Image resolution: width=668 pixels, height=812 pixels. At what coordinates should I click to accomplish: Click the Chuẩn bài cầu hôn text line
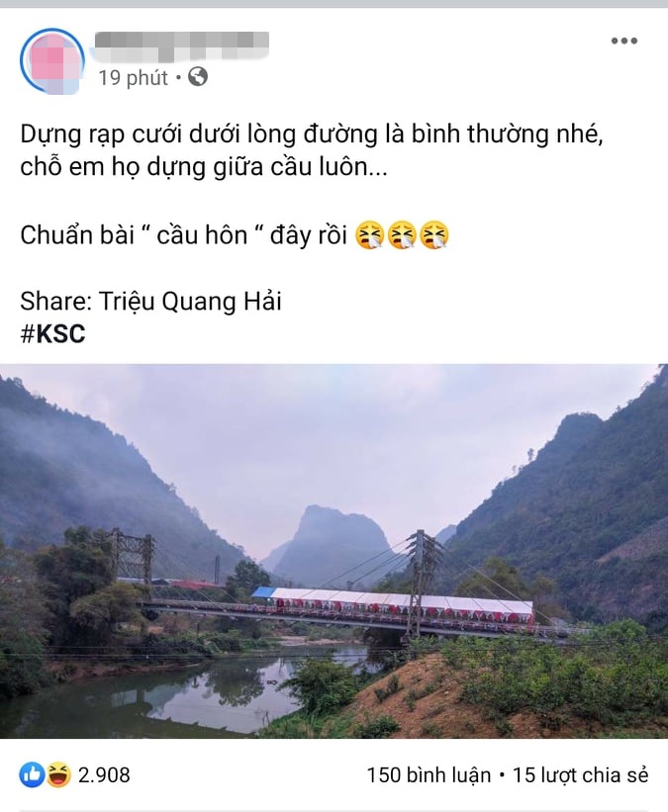coord(235,235)
